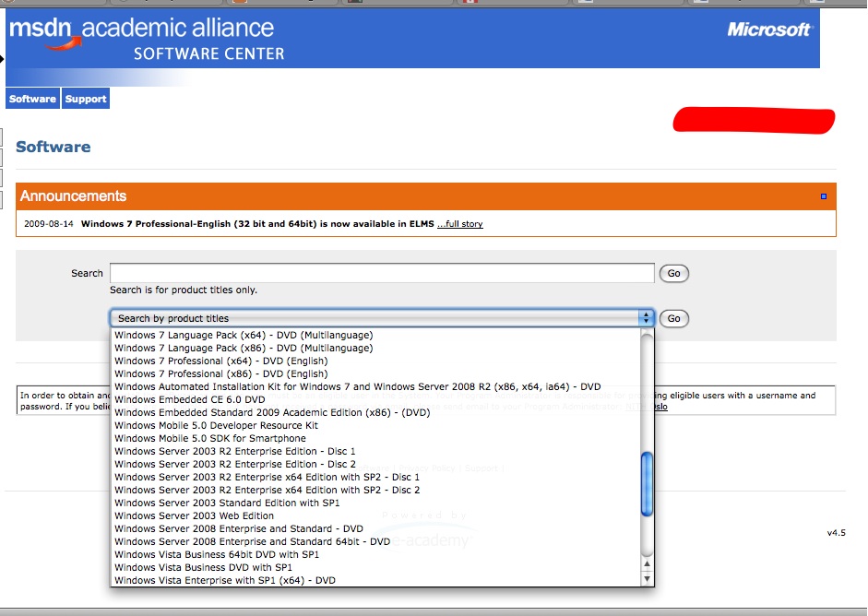Viewport: 868px width, 616px height.
Task: Choose Server 2003 R2 Enterprise Edition Disc 1
Action: tap(375, 451)
